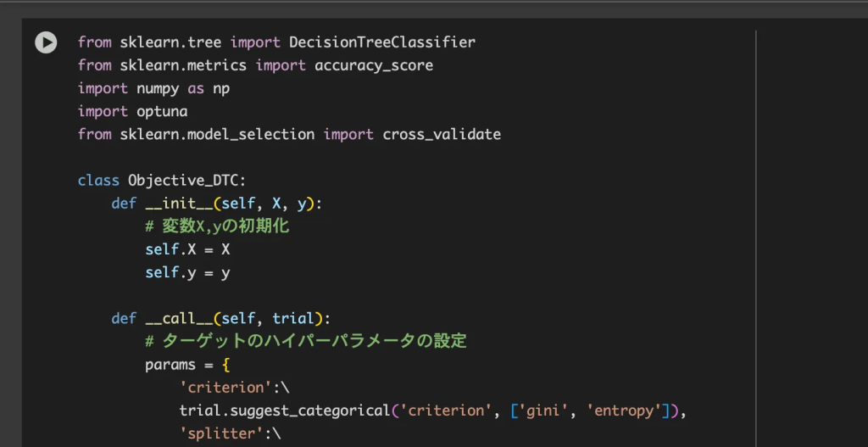Place cursor on cross_validate import name
Image resolution: width=868 pixels, height=447 pixels.
441,135
